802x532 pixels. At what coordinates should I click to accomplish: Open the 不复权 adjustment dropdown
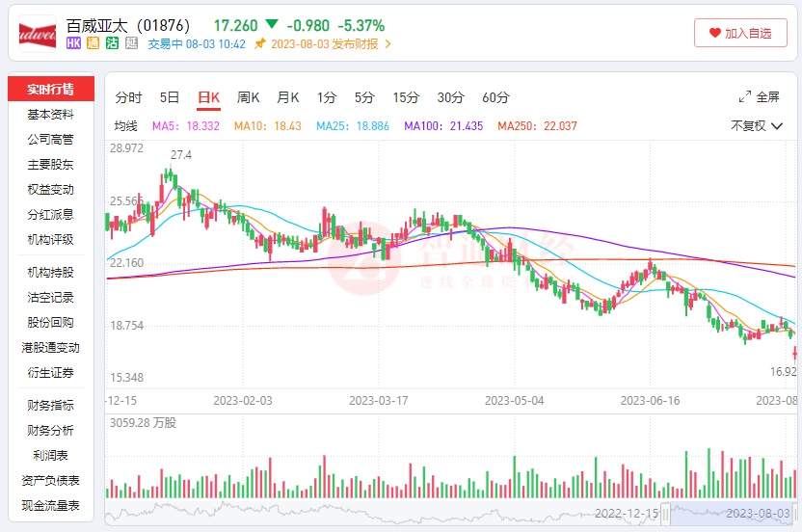(x=754, y=126)
